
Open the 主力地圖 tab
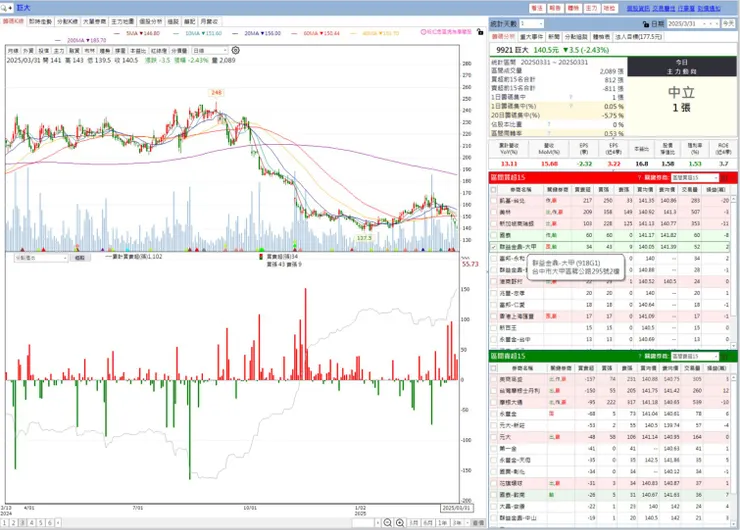123,22
